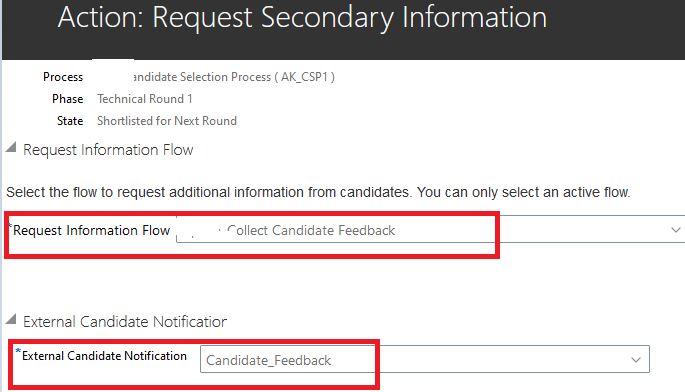Click the Process label

[63, 77]
